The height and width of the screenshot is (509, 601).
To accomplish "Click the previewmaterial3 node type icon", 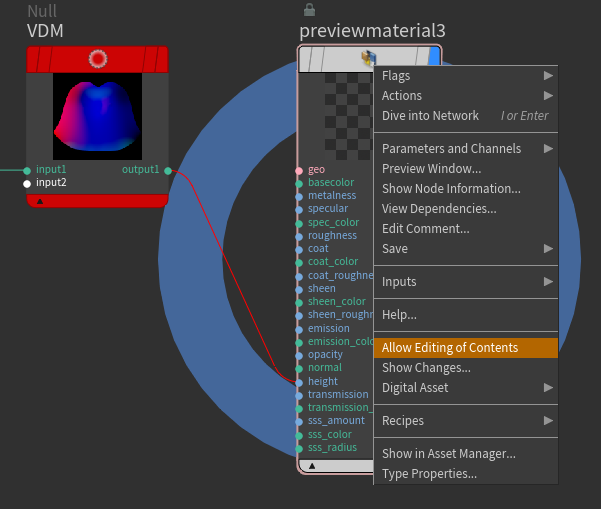I will [368, 58].
